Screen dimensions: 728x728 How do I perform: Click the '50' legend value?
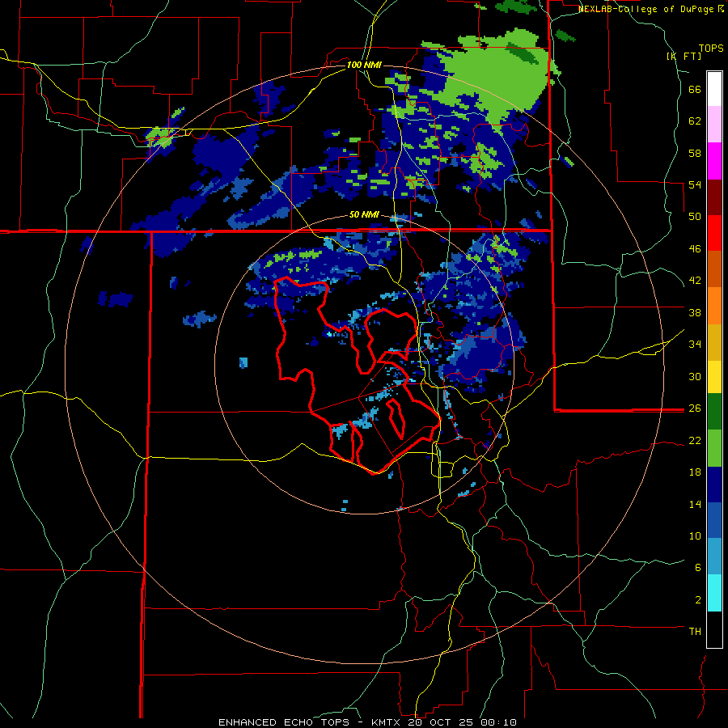(x=695, y=216)
